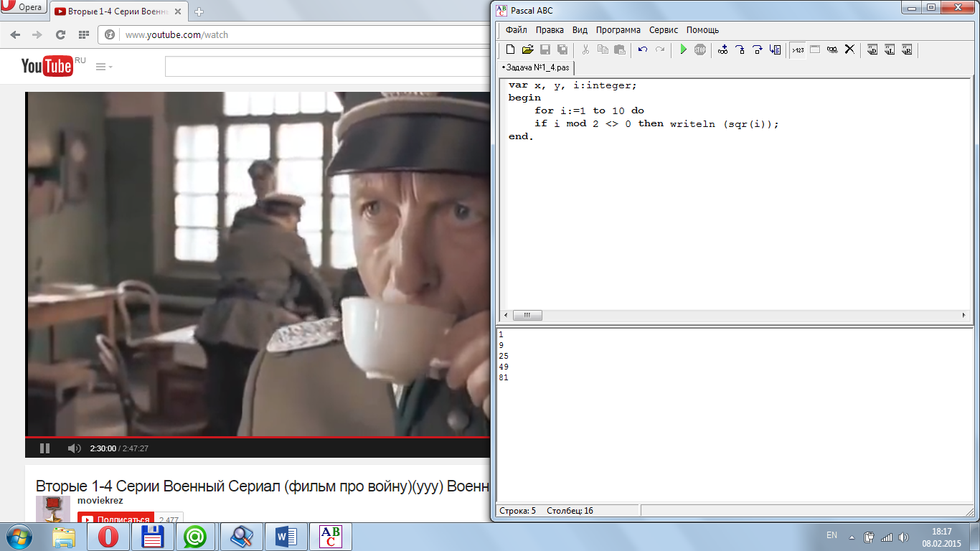Click the red Подписаться subscribe button
The image size is (980, 551).
(115, 519)
